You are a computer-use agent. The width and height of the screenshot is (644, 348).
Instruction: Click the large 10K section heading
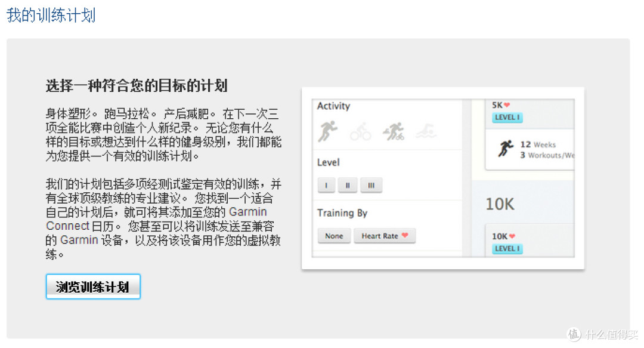[x=500, y=204]
